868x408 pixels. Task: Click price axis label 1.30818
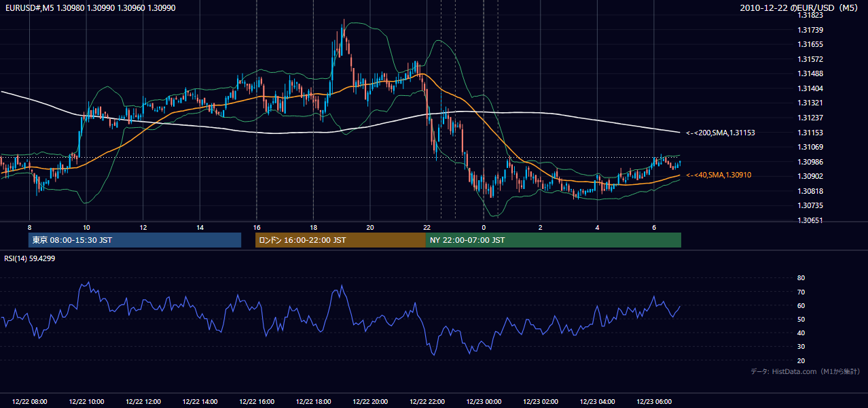click(x=810, y=191)
